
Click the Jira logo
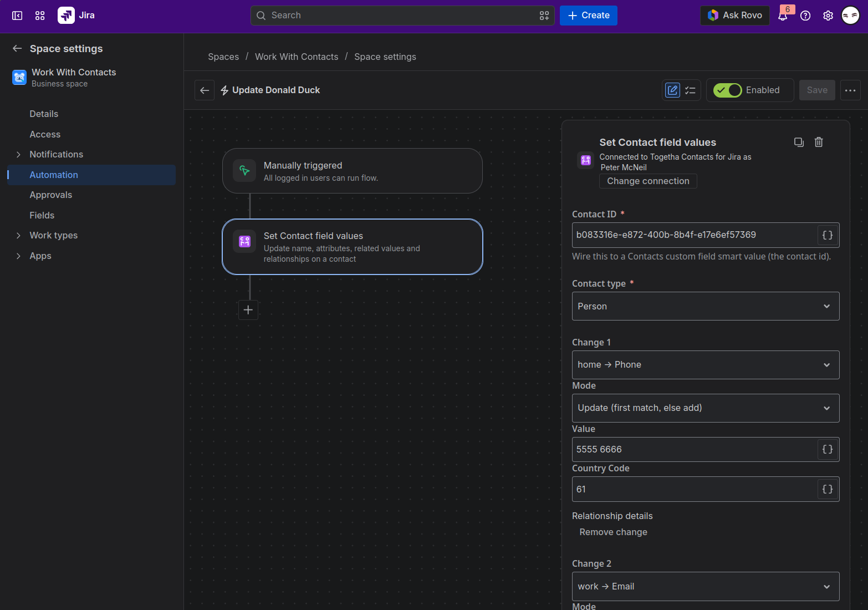click(76, 16)
